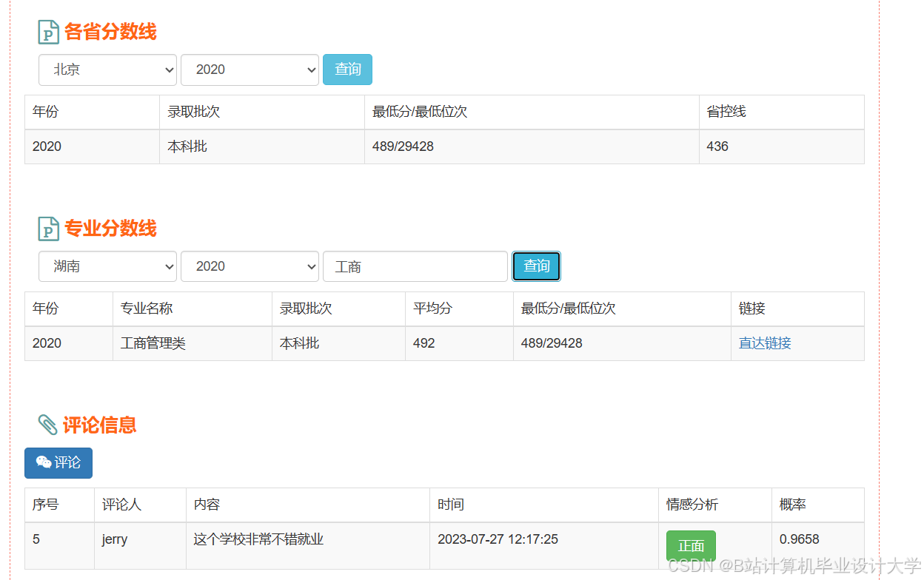Click 内容 column header
The image size is (924, 580).
[x=207, y=505]
